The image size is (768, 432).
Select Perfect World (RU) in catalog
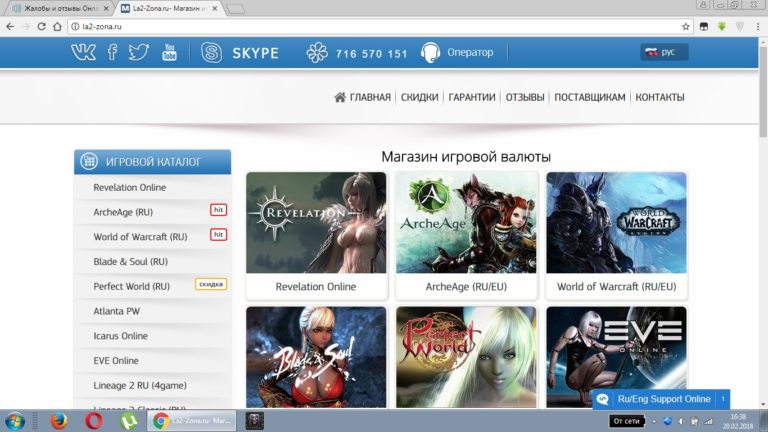pyautogui.click(x=131, y=287)
